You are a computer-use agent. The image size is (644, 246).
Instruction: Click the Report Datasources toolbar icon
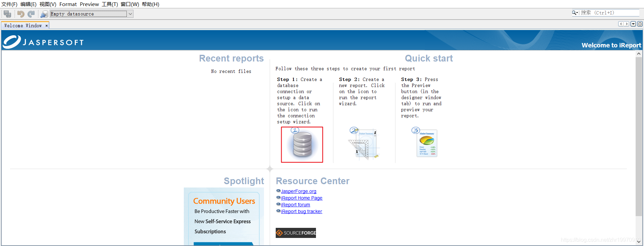(x=44, y=14)
